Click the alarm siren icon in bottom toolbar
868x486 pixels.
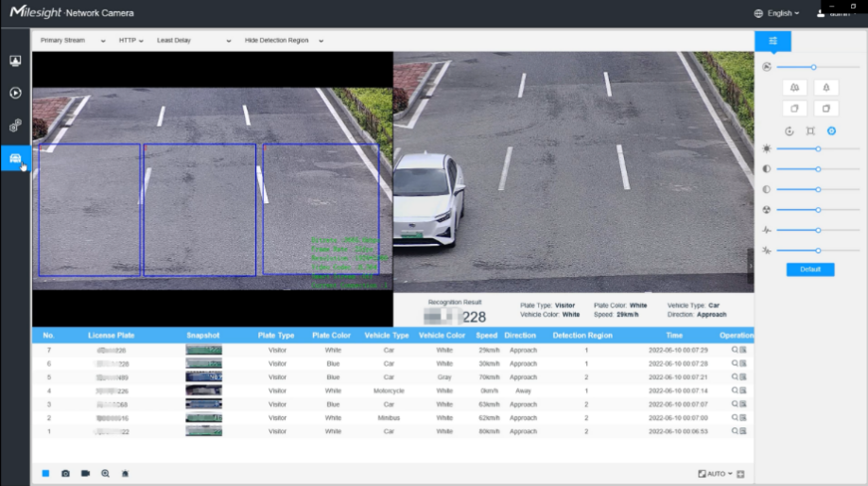(x=125, y=474)
